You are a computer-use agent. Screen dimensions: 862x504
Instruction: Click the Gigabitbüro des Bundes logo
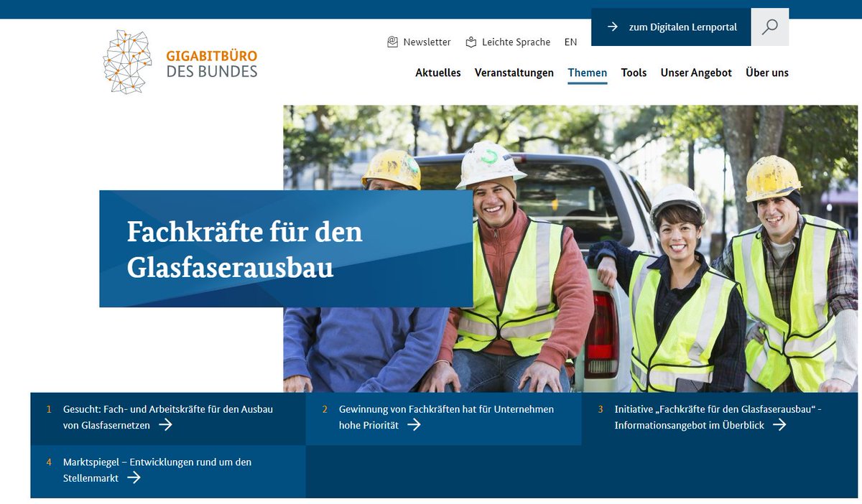(x=180, y=62)
